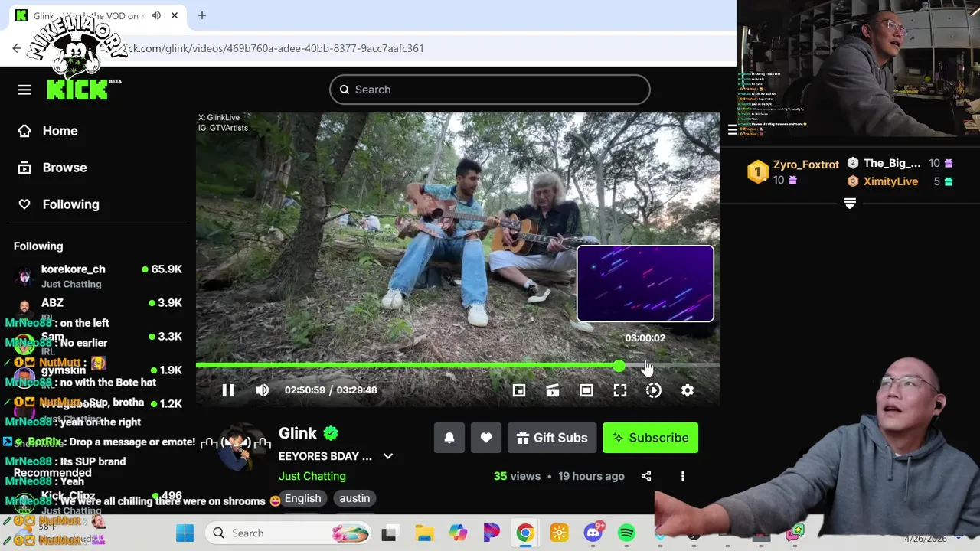Go back using the browser back arrow
This screenshot has height=551, width=980.
click(17, 48)
